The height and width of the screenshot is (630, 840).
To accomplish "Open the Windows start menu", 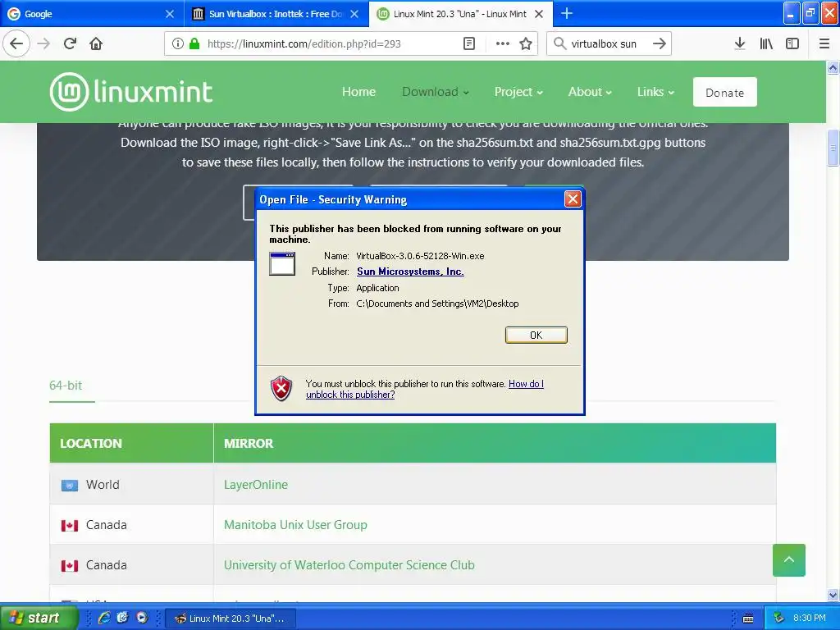I will (39, 618).
